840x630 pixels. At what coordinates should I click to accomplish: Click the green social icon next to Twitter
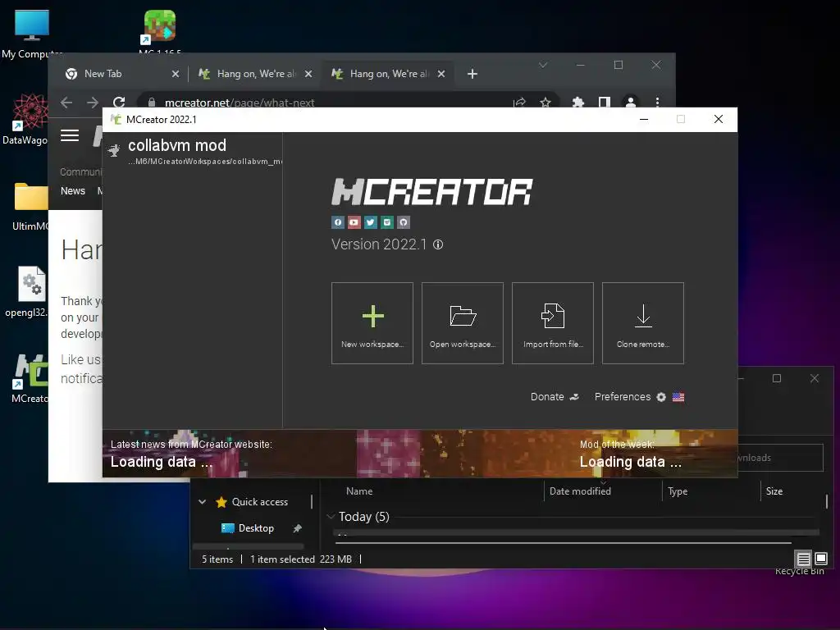pyautogui.click(x=387, y=222)
